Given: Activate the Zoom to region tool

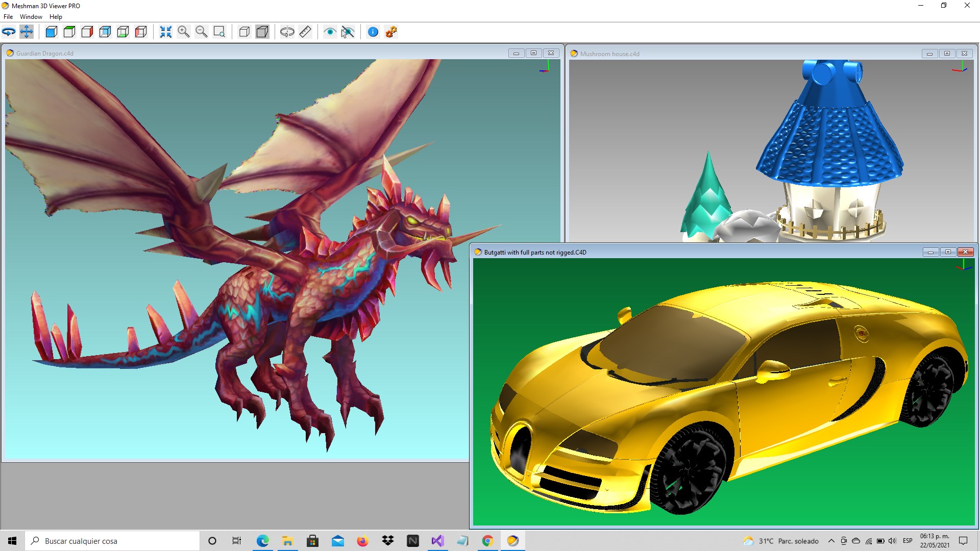Looking at the screenshot, I should point(219,32).
